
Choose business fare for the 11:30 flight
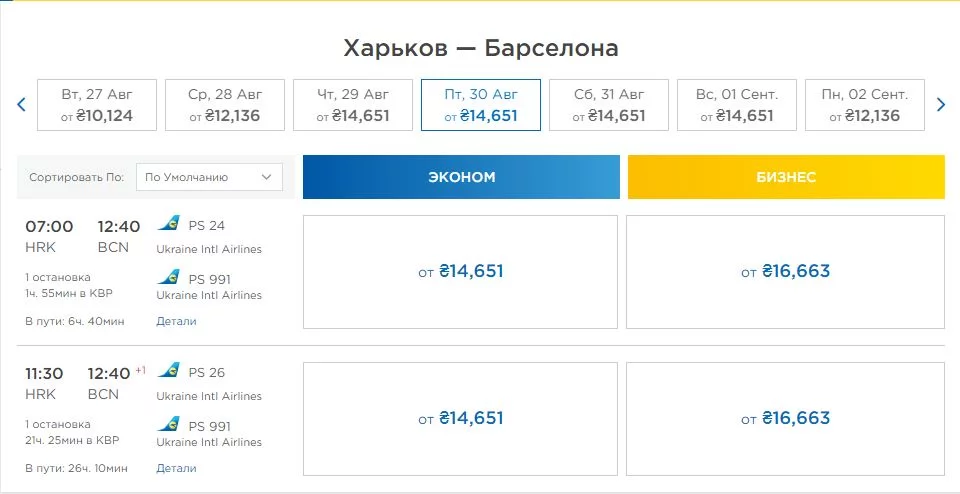[785, 418]
